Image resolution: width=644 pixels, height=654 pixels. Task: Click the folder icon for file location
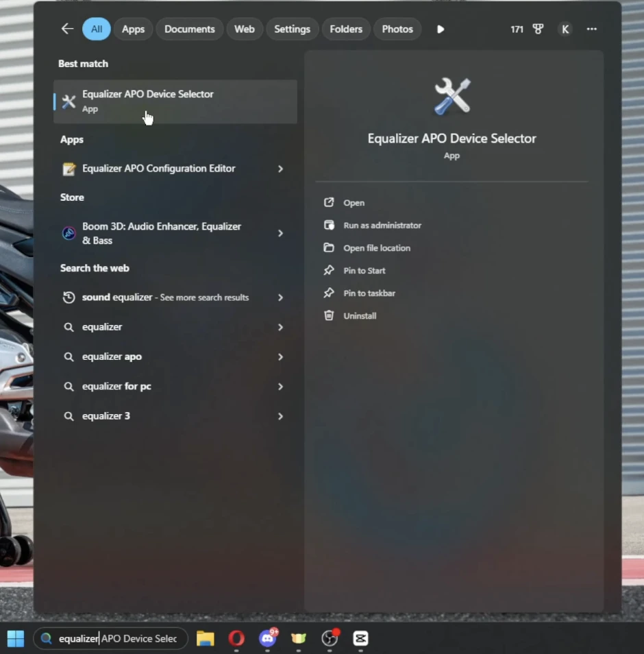coord(329,247)
